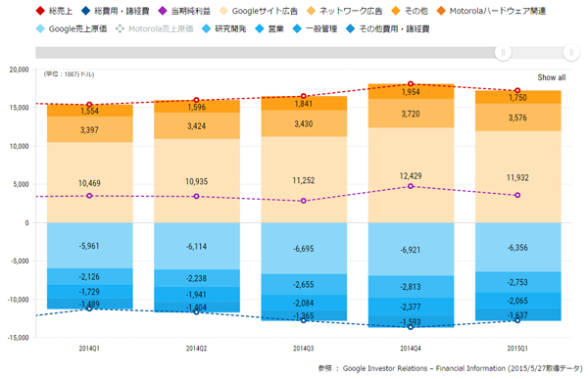Toggle Googleサイト広告 legend diamond
Image resolution: width=588 pixels, height=379 pixels.
223,11
